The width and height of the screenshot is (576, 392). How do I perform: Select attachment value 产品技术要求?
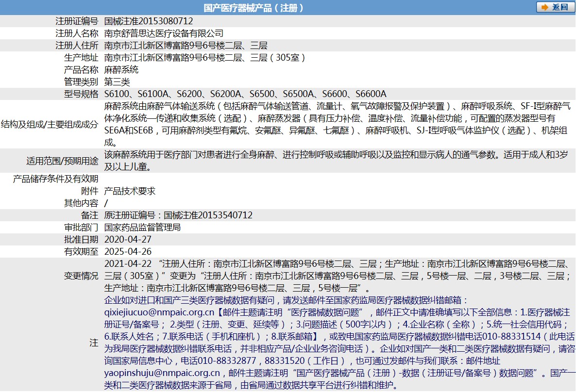pos(130,191)
